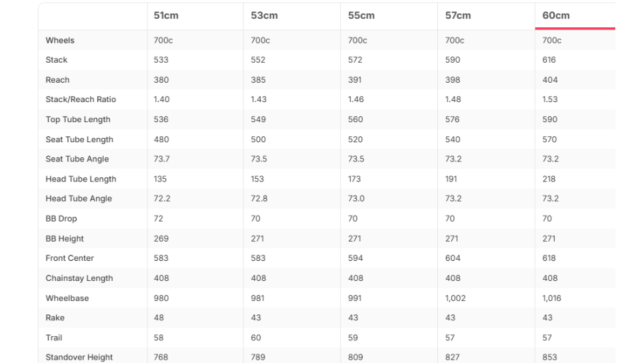Click the 616 stack value under 60cm
The image size is (644, 363).
click(x=549, y=60)
